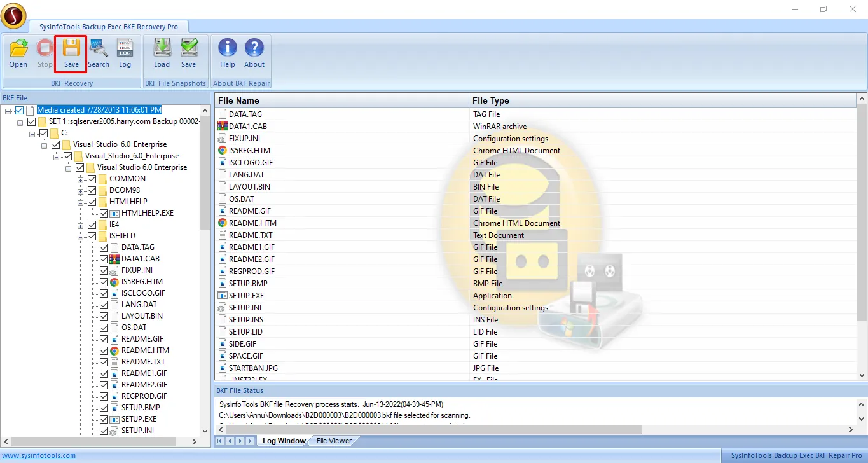This screenshot has height=463, width=868.
Task: Open the Log viewer icon
Action: (125, 48)
